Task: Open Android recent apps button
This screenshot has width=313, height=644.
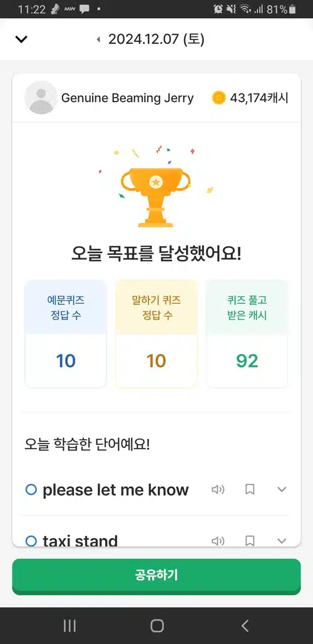Action: (69, 626)
